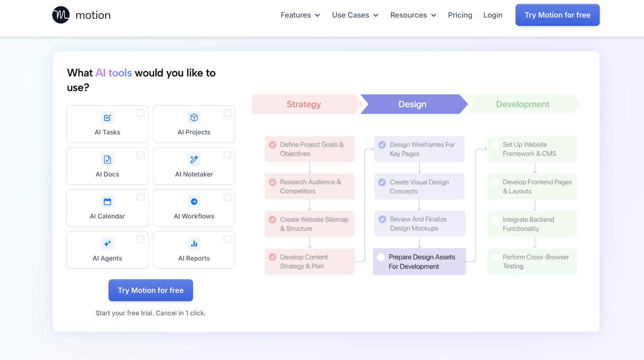644x360 pixels.
Task: Click the AI Projects cube icon
Action: (x=194, y=118)
